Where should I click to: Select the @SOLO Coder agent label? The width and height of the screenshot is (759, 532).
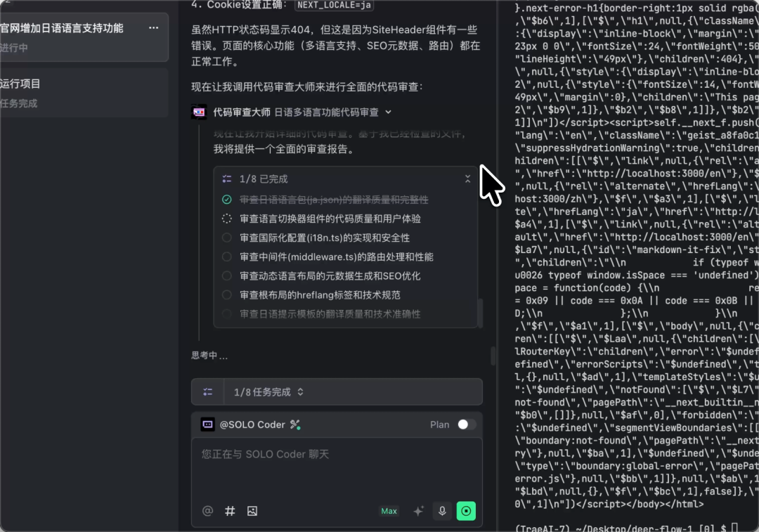click(x=252, y=424)
